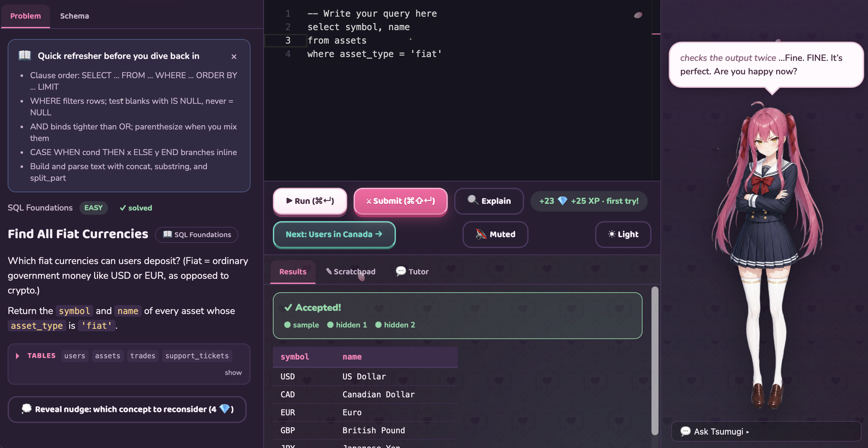Expand the TABLES disclosure triangle
The image size is (868, 448).
click(x=18, y=356)
